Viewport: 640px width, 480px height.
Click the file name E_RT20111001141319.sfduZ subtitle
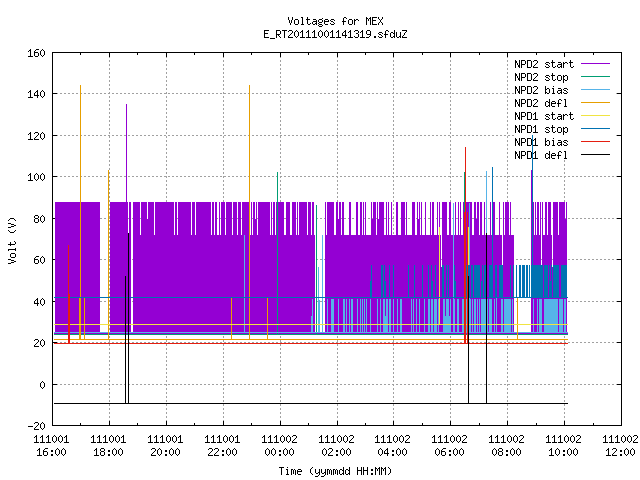pos(335,34)
